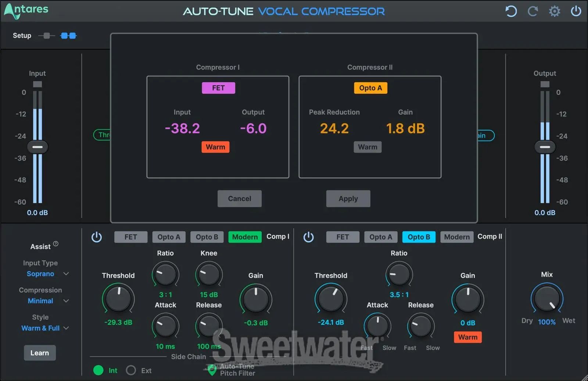Open the Style Warm & Full dropdown

click(45, 328)
